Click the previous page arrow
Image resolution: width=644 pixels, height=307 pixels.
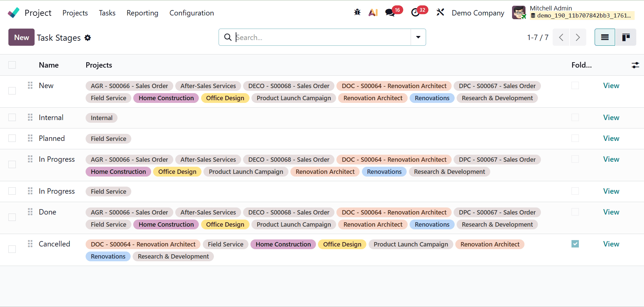(x=561, y=37)
